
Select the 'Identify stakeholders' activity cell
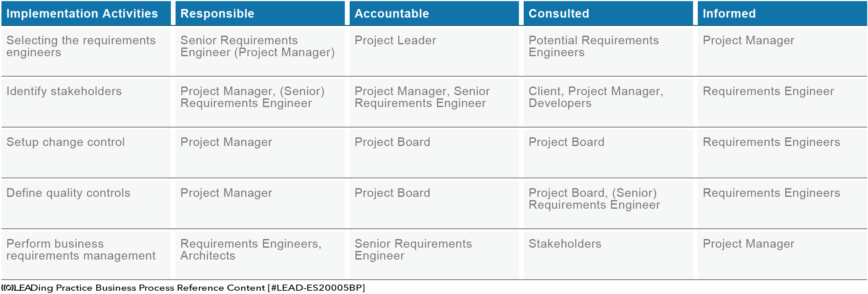86,102
